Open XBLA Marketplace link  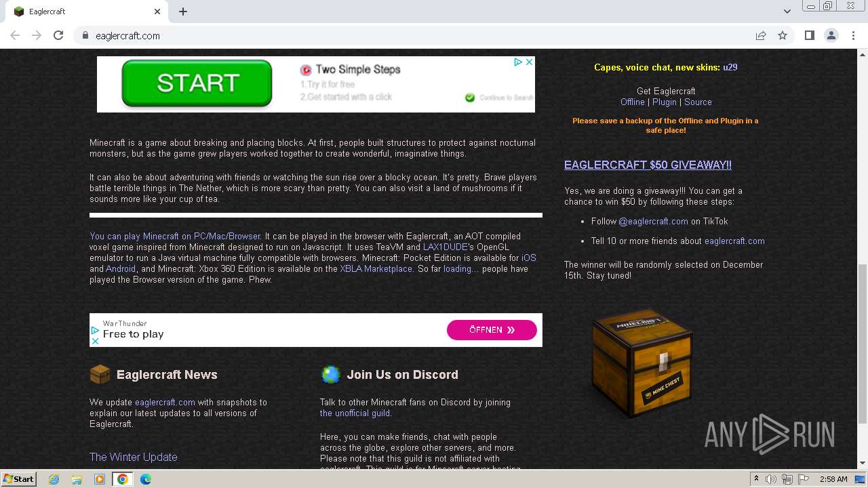click(376, 268)
